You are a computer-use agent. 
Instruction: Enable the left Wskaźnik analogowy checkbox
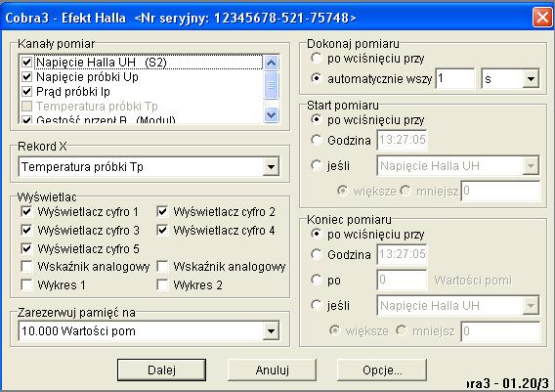27,266
